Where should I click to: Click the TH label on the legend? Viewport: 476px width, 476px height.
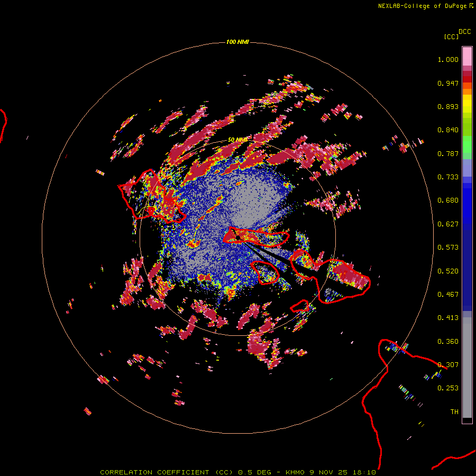click(x=454, y=412)
